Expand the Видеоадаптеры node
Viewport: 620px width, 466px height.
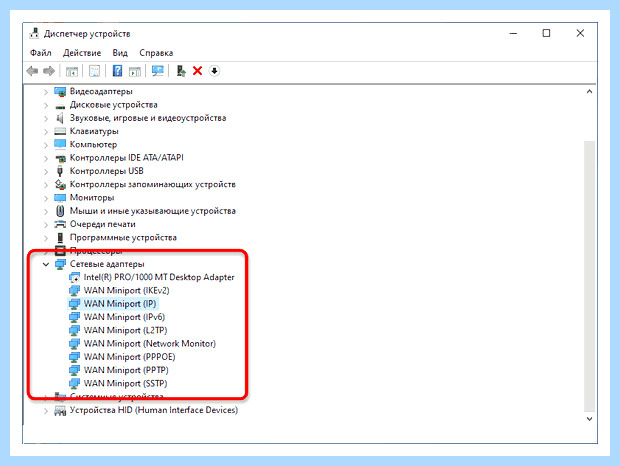click(46, 92)
